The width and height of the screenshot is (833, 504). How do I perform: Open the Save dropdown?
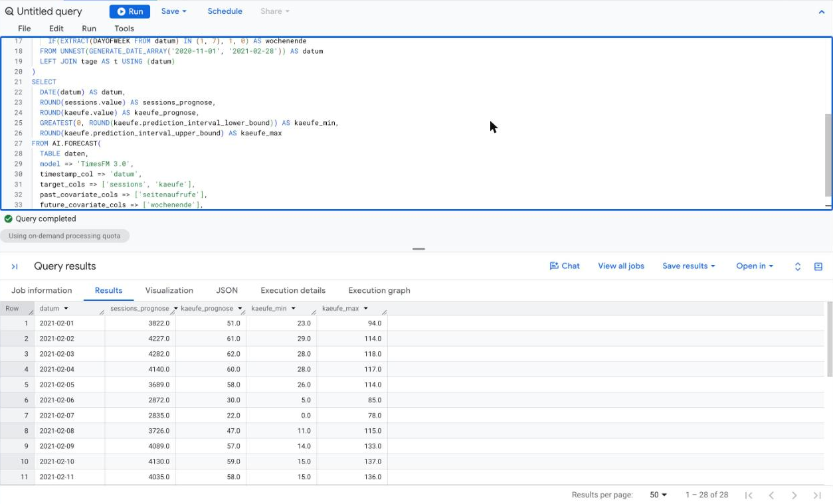173,11
